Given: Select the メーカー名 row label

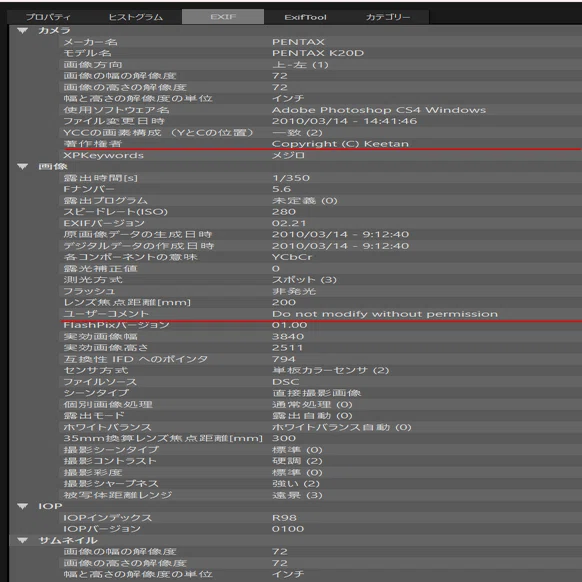Looking at the screenshot, I should (x=90, y=42).
